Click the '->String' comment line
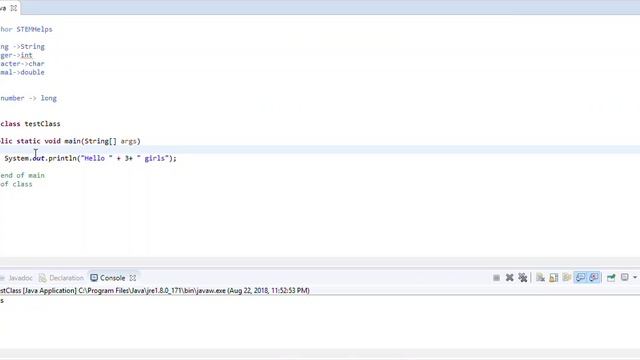This screenshot has height=360, width=640. coord(22,47)
